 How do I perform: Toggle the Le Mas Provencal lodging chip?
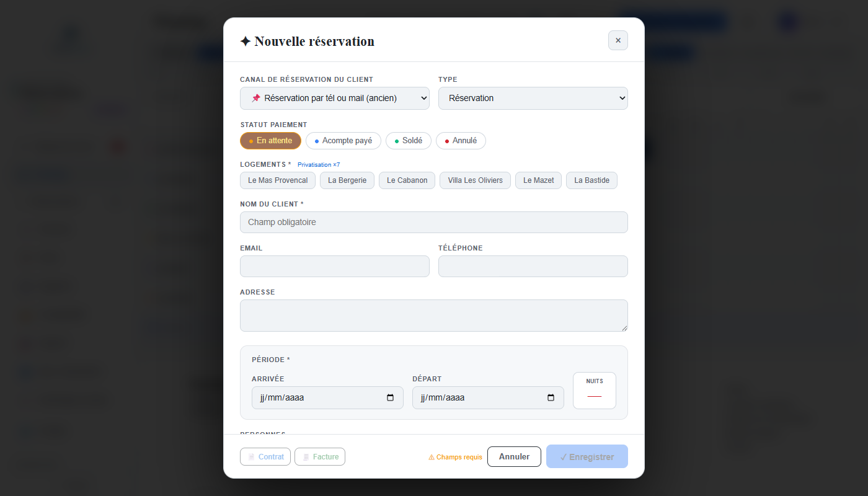click(x=278, y=180)
